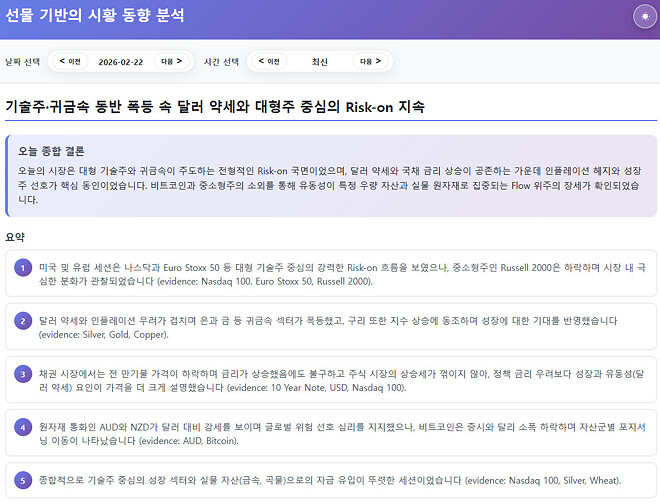Open the summary card mentioning Silver, Wheat
The width and height of the screenshot is (660, 504).
331,480
